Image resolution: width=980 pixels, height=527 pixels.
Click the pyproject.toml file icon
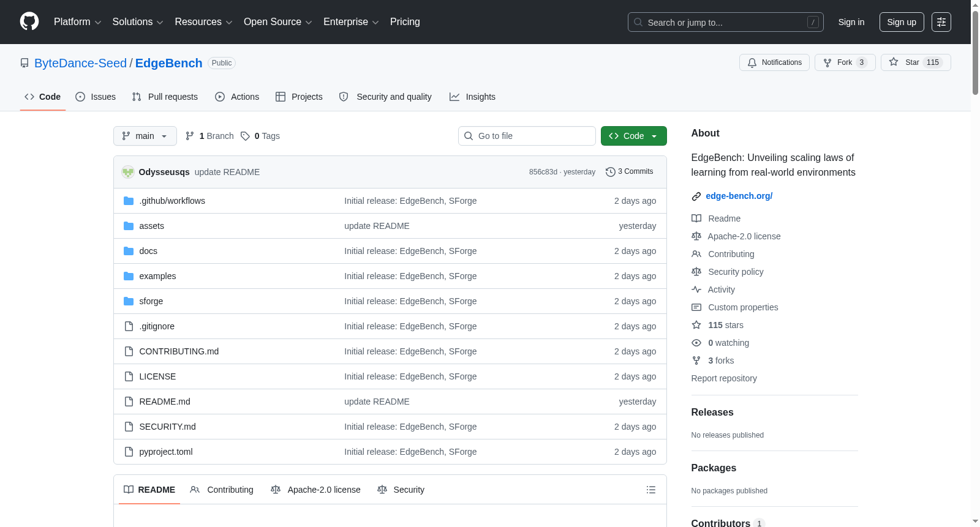tap(129, 452)
